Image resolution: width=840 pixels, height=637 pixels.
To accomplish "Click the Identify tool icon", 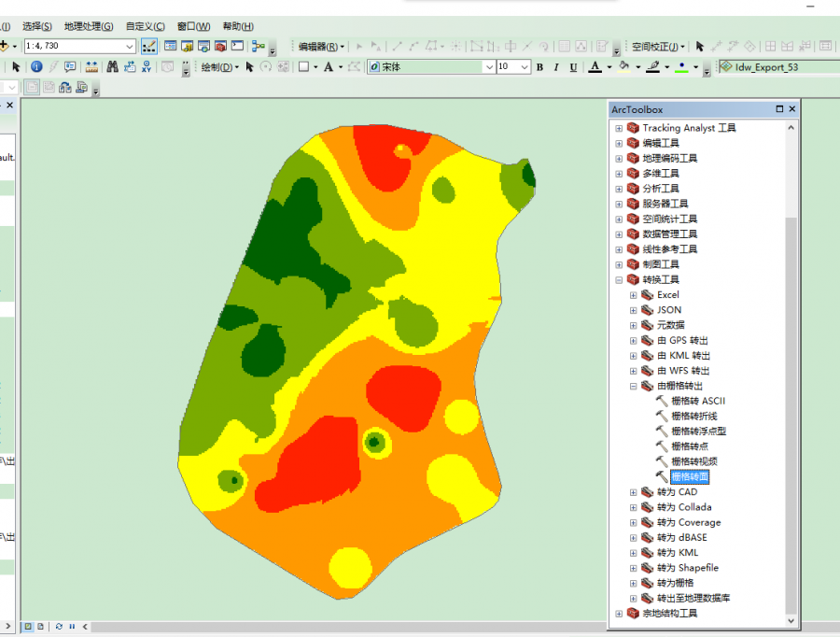I will tap(36, 66).
